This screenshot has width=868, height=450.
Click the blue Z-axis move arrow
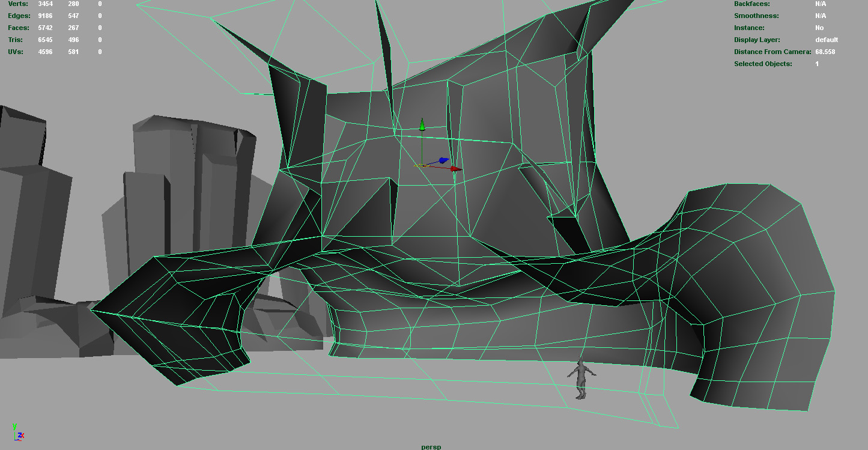coord(443,160)
